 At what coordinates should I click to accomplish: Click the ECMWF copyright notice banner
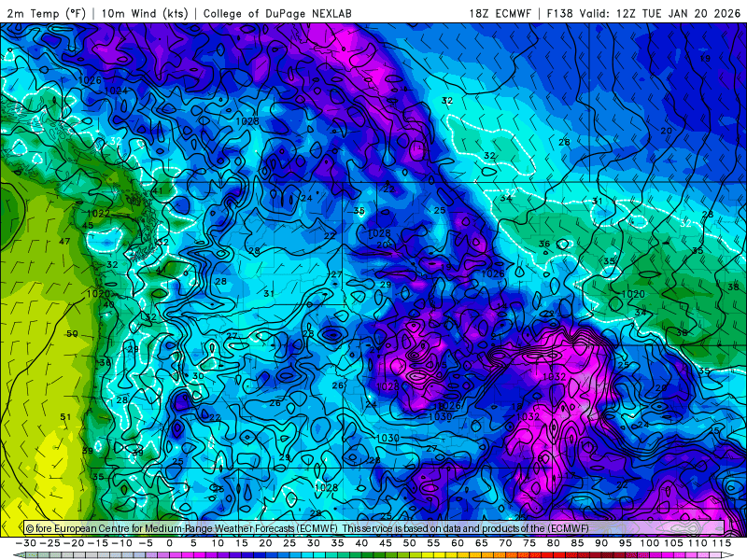point(374,527)
